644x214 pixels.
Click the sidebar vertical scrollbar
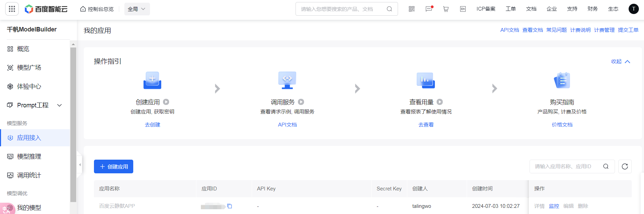click(x=73, y=123)
